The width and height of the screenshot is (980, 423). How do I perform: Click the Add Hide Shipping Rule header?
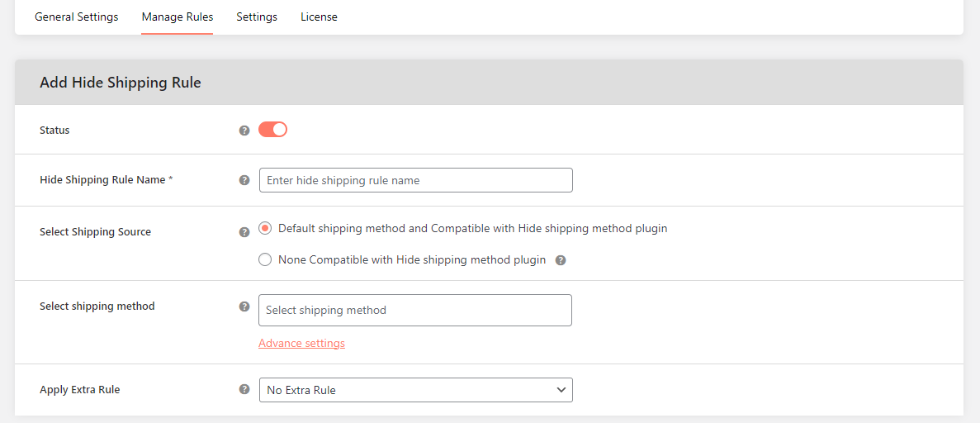pos(121,83)
